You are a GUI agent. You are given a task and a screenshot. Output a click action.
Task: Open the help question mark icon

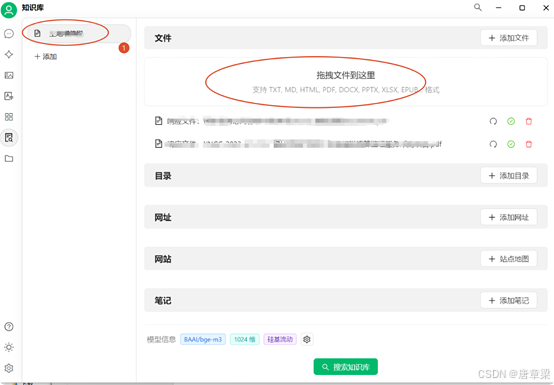(9, 326)
